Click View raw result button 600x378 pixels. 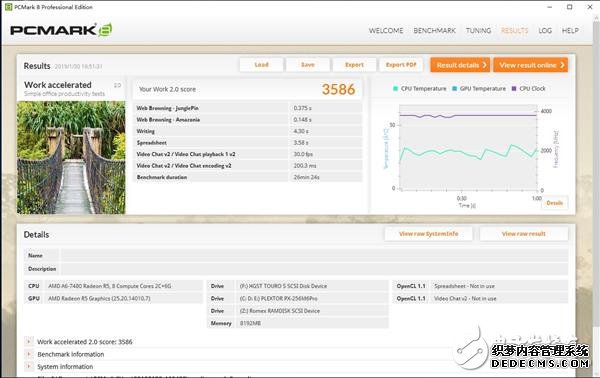pos(523,234)
